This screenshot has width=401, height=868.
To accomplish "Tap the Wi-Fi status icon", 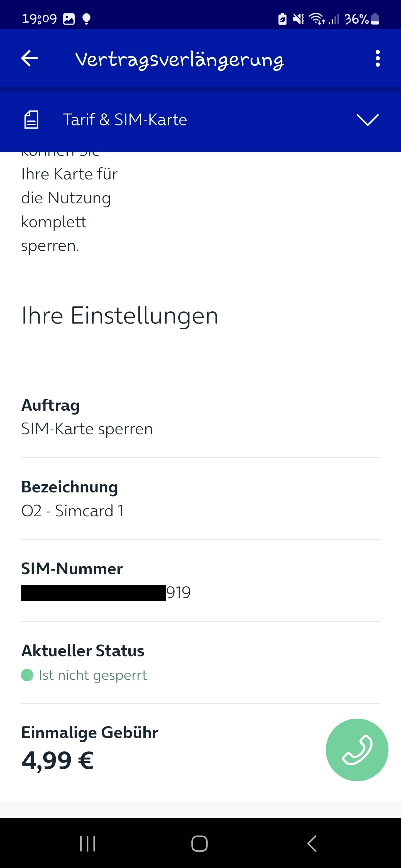I will (x=317, y=19).
